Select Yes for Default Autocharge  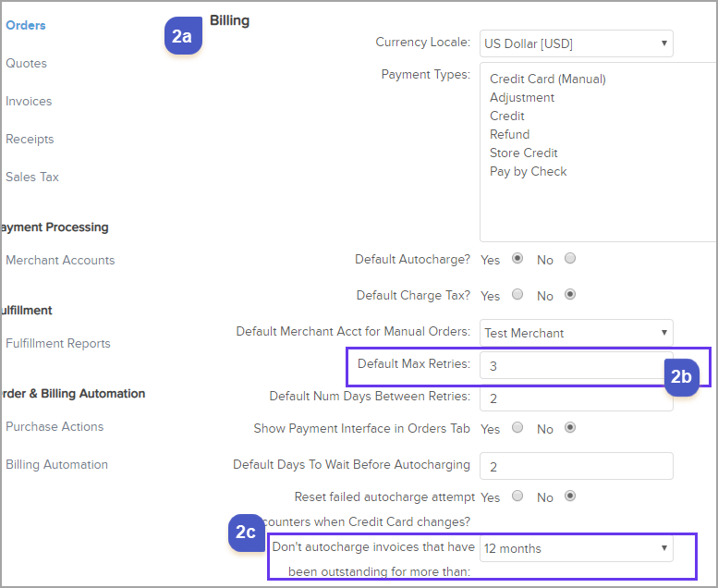click(517, 259)
